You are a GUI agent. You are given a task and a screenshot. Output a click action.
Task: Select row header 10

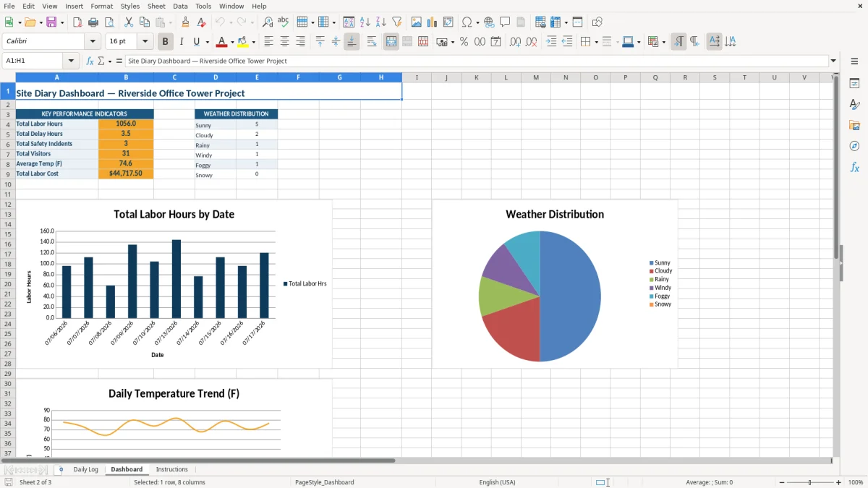8,184
